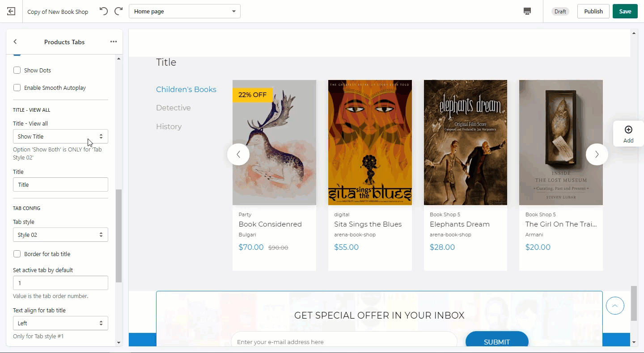Click the digital category label
The image size is (644, 353).
(342, 214)
